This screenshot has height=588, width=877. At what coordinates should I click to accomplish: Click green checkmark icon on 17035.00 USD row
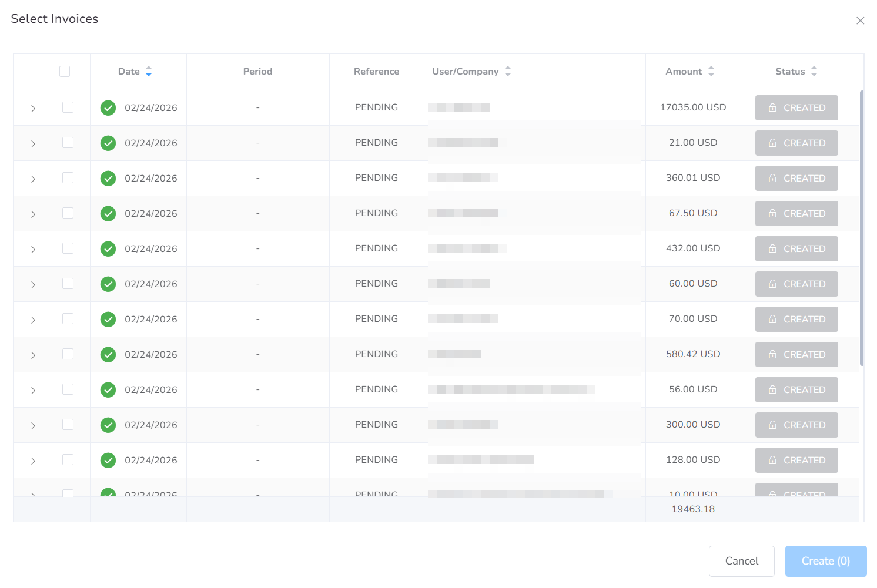[108, 108]
